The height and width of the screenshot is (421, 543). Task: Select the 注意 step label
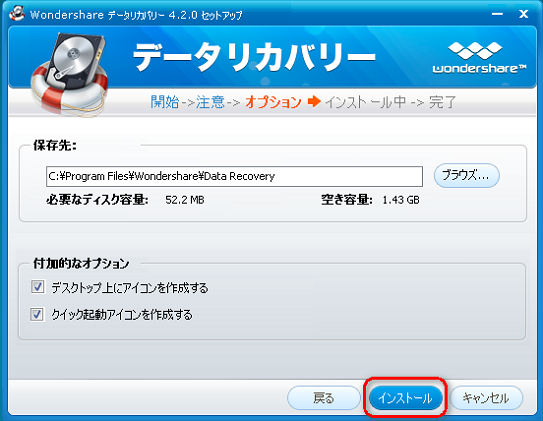(211, 102)
